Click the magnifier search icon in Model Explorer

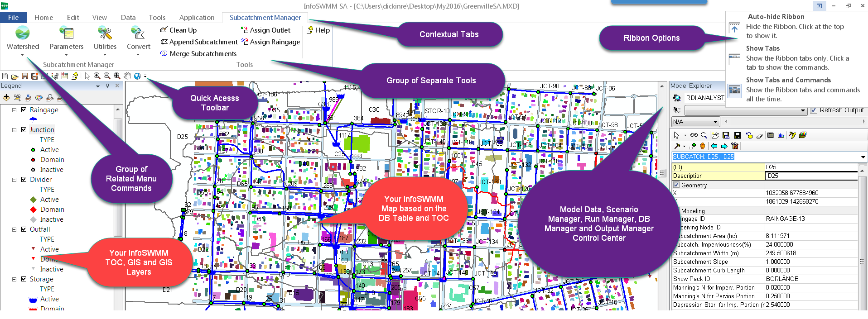[x=704, y=135]
